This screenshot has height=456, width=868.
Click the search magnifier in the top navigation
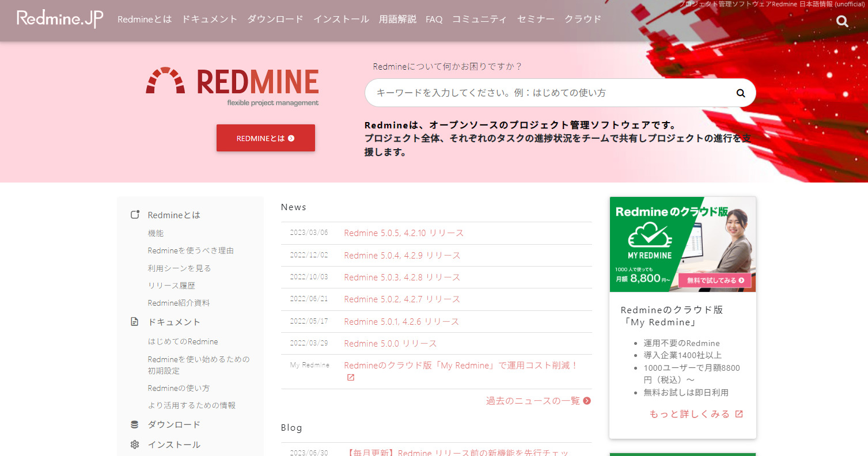pyautogui.click(x=842, y=21)
